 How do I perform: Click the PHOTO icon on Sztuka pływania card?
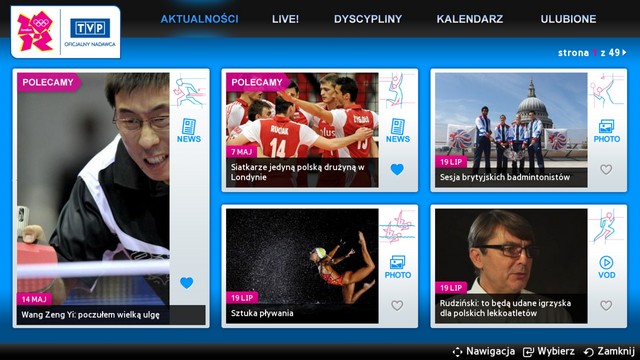point(398,267)
